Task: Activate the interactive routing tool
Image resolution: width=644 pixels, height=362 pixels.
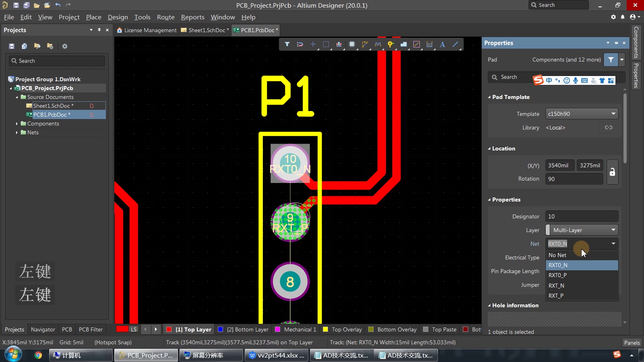Action: pyautogui.click(x=365, y=44)
